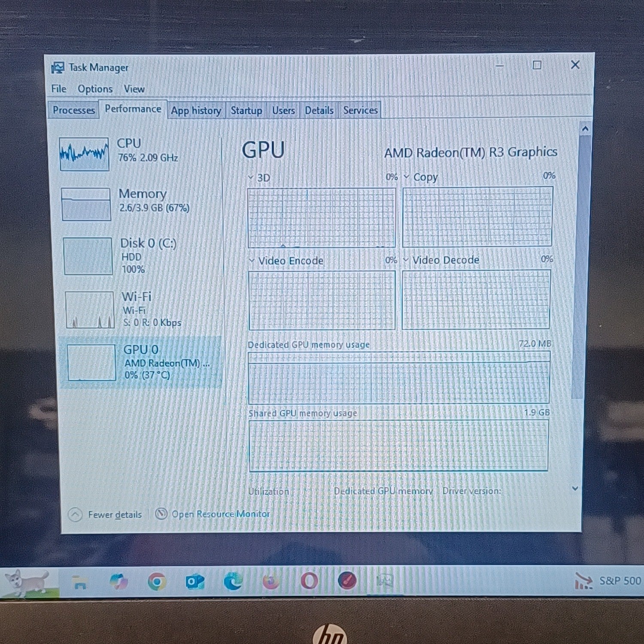Screen dimensions: 644x644
Task: Maximize the Task Manager window
Action: [537, 65]
